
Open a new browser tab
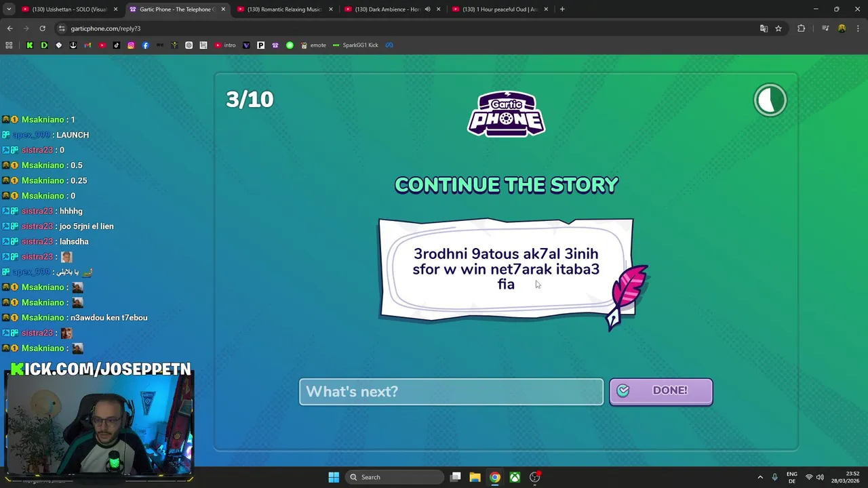(562, 9)
